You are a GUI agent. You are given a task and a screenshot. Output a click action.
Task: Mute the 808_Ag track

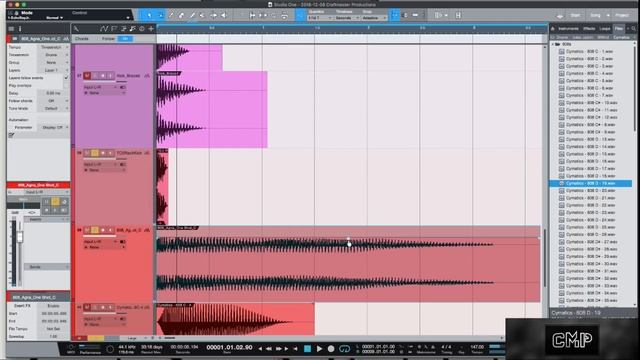(x=87, y=230)
